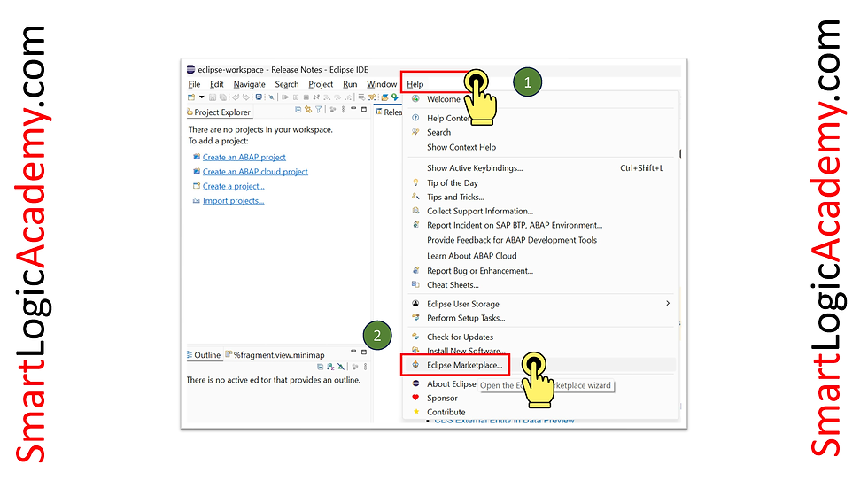Screen dimensions: 868x488
Task: Open the Window menu
Action: [x=382, y=84]
